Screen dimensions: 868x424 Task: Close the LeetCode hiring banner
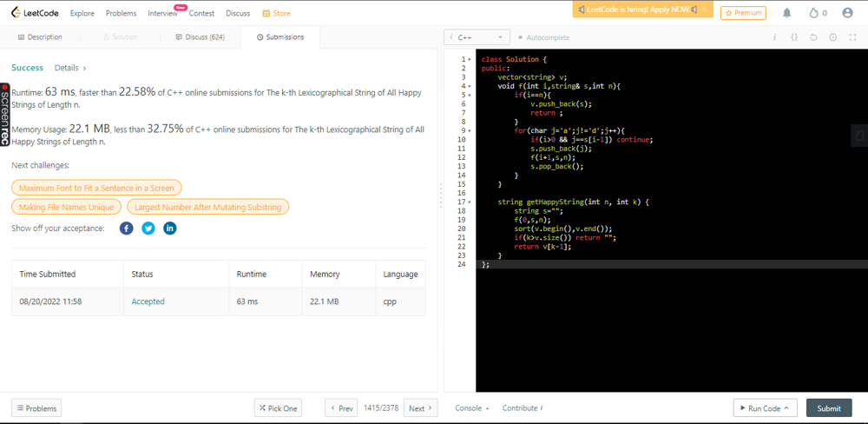(x=705, y=10)
